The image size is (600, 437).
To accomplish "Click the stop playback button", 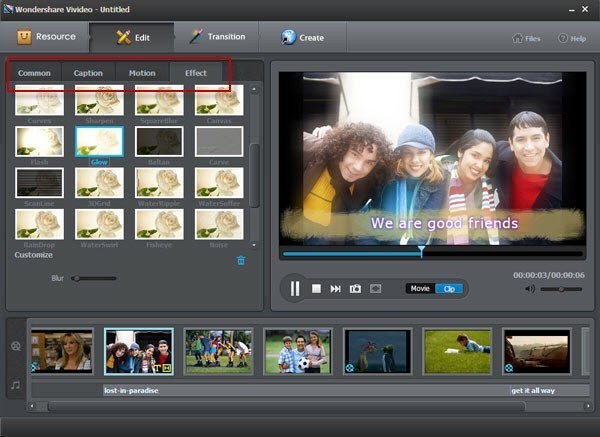I will [317, 289].
